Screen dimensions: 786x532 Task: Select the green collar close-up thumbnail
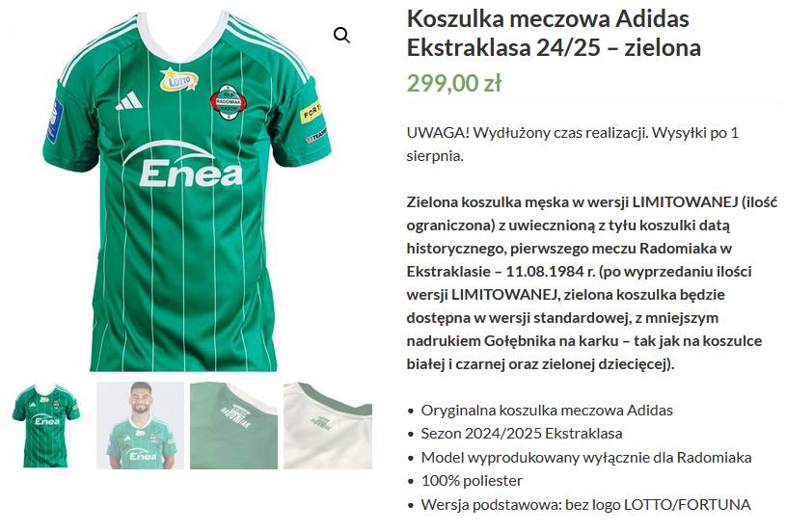point(233,425)
